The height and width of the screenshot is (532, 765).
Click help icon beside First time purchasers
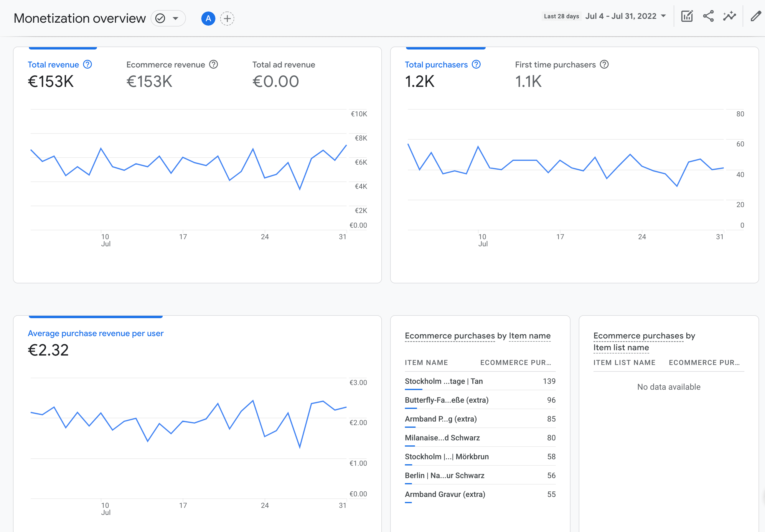[x=604, y=64]
